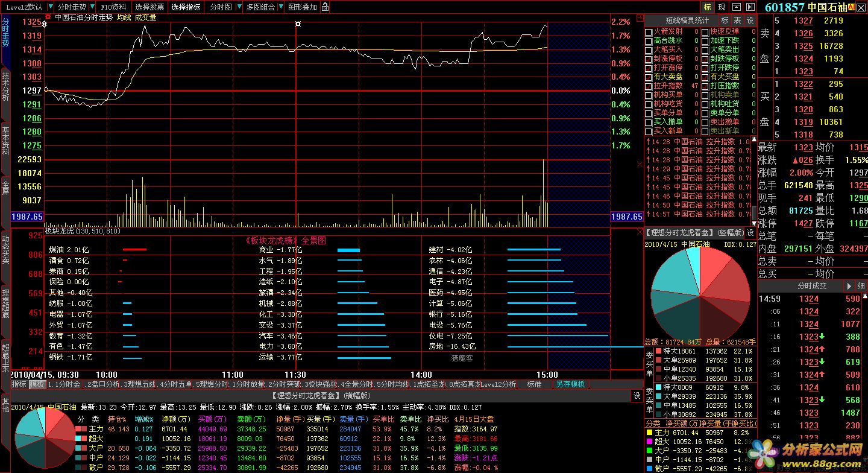Image resolution: width=868 pixels, height=473 pixels.
Task: Open dropdown arrow next to Level2默认
Action: (49, 7)
